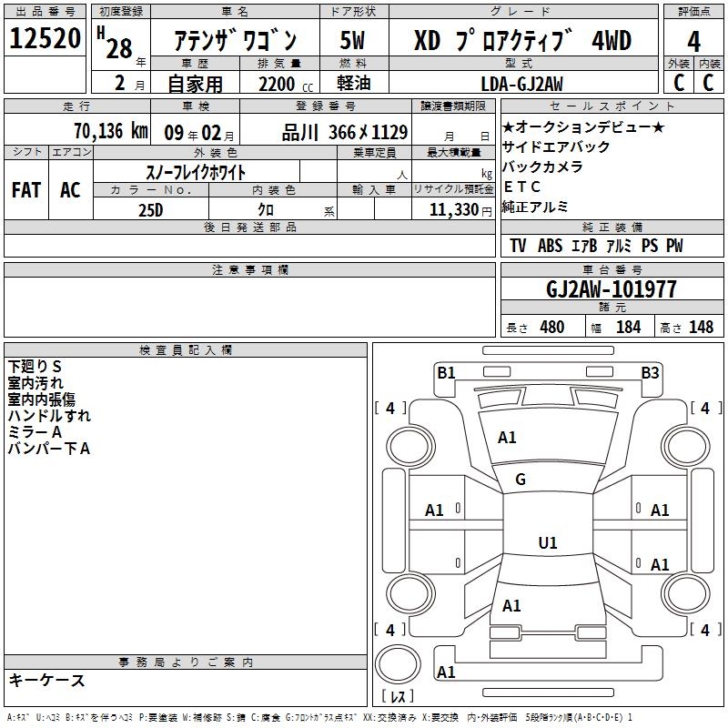Click the lot number 12520

point(45,41)
